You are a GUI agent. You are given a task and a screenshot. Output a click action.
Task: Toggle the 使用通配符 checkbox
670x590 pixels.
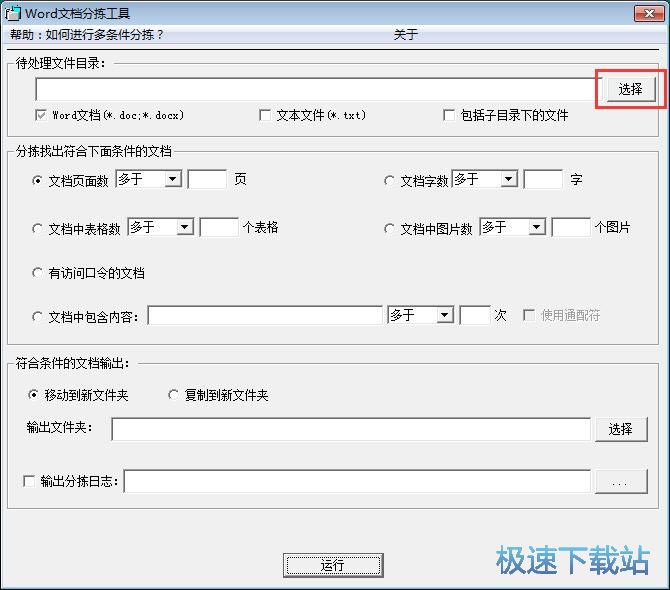[529, 315]
